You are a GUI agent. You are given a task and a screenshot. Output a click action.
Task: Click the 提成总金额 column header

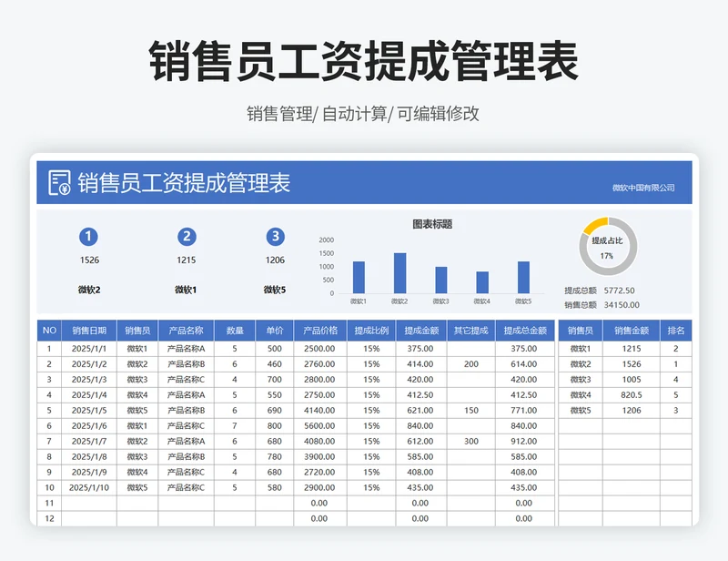click(525, 331)
